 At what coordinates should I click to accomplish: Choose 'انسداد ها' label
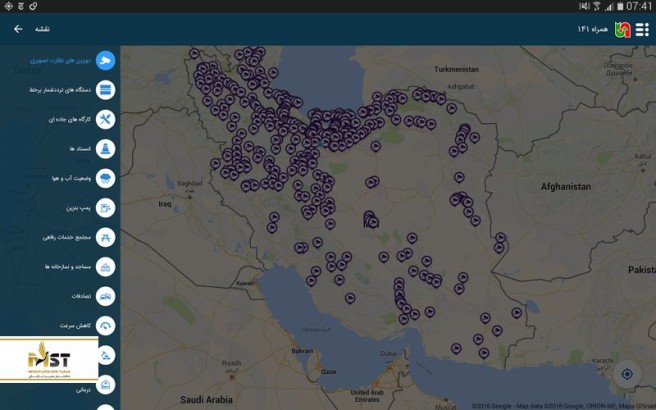[x=80, y=149]
